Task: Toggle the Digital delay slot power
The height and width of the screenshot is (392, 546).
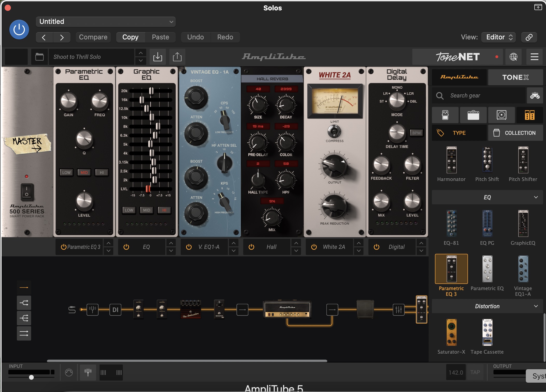Action: (376, 247)
